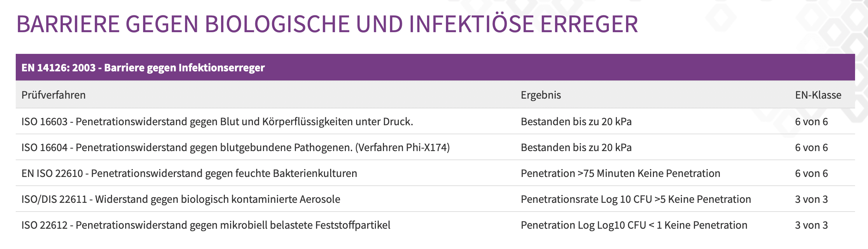
Task: Select the ISO 22612 Feststoffpartikel row
Action: point(435,225)
